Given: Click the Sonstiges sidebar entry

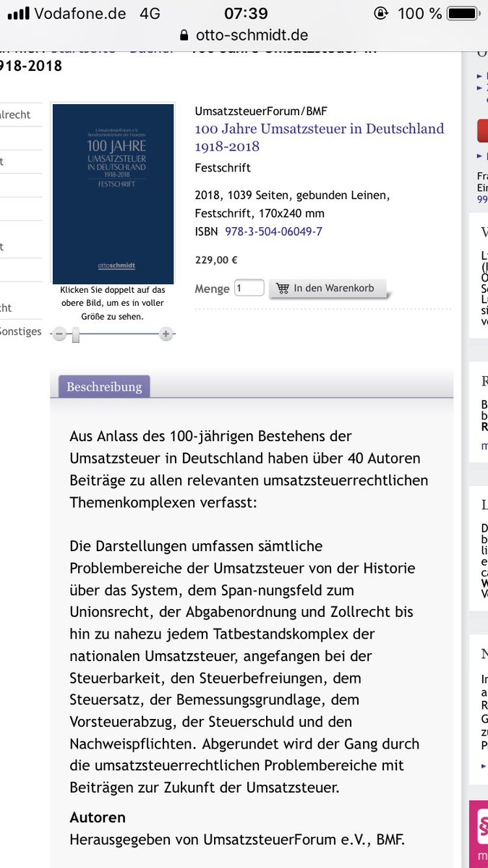Looking at the screenshot, I should (x=20, y=331).
